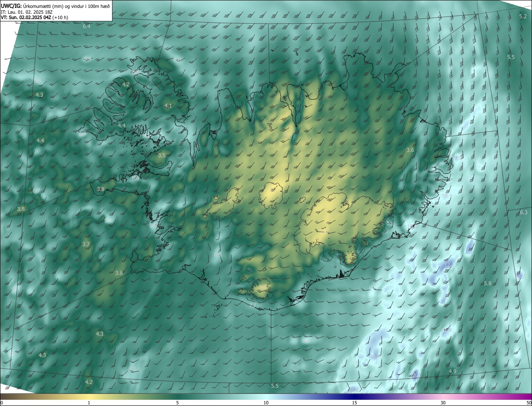532x406 pixels.
Task: Click the color scale tick labeled 1
Action: point(89,403)
